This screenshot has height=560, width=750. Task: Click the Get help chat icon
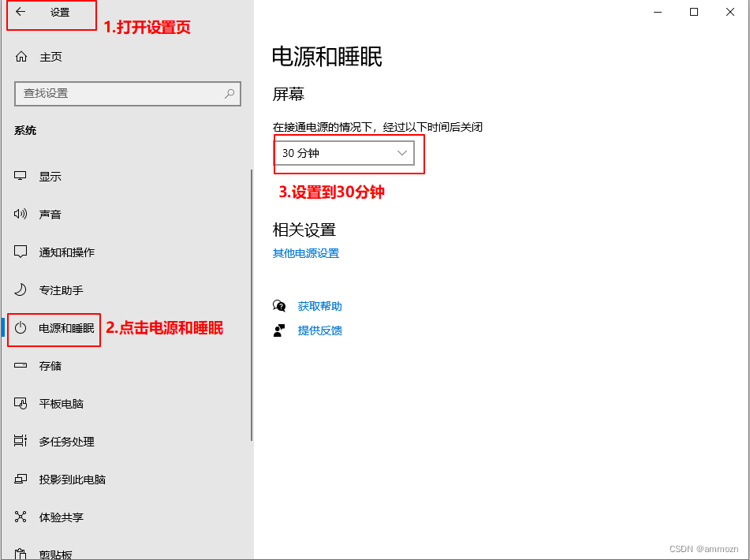(x=279, y=306)
